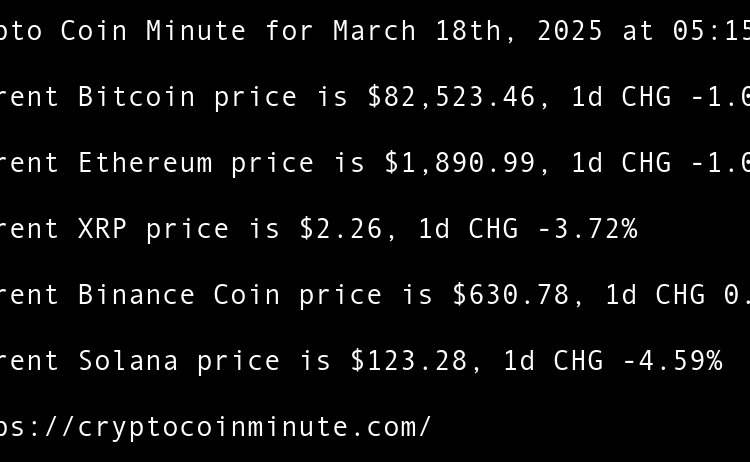
Task: Click the word Solana
Action: click(128, 361)
